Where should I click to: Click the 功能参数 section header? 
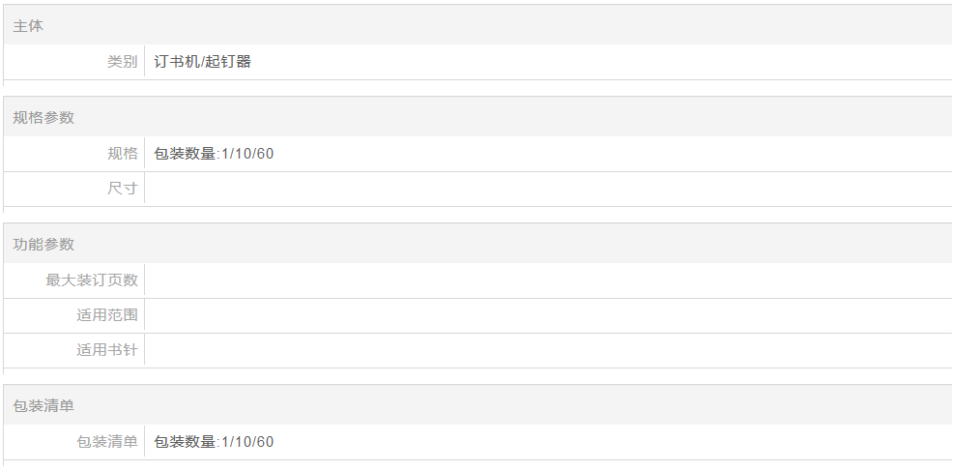pyautogui.click(x=43, y=245)
